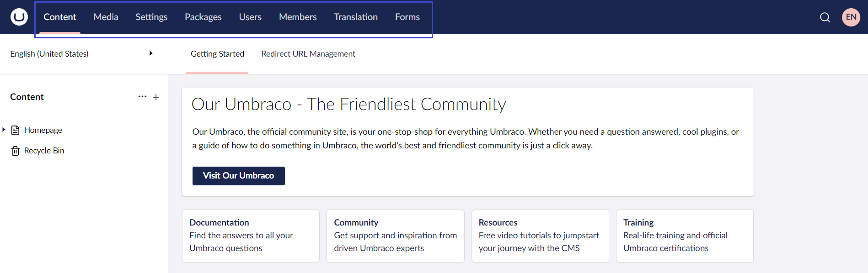
Task: Open the Documentation card link
Action: click(x=251, y=236)
